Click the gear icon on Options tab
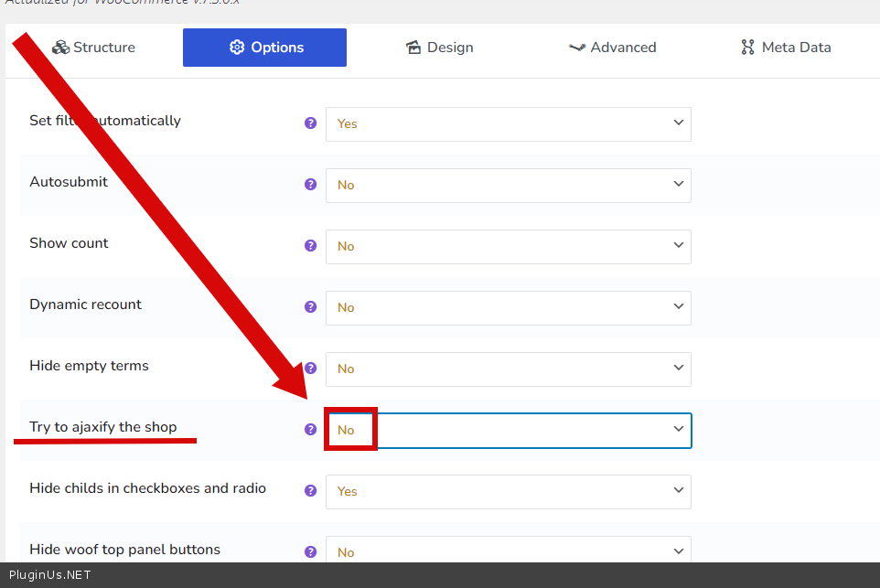The image size is (880, 588). 237,48
